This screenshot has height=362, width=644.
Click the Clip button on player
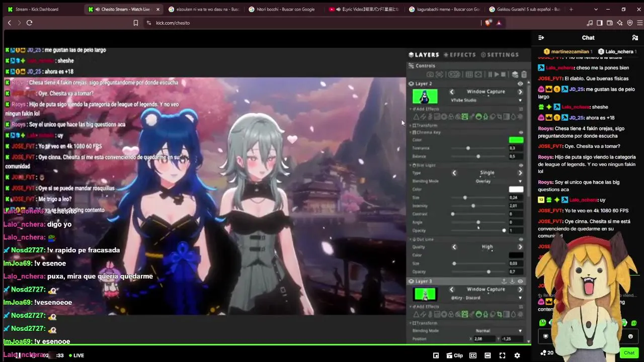[455, 355]
